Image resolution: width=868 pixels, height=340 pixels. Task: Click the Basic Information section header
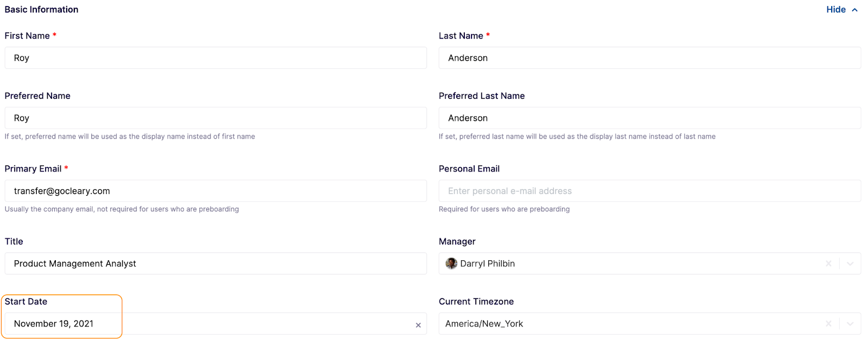click(42, 10)
